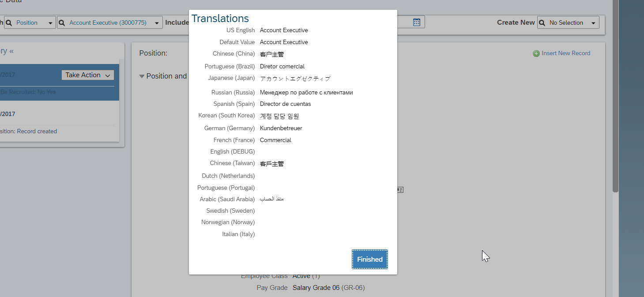
Task: Click the Salary Grade 06 pay grade value
Action: coord(316,288)
